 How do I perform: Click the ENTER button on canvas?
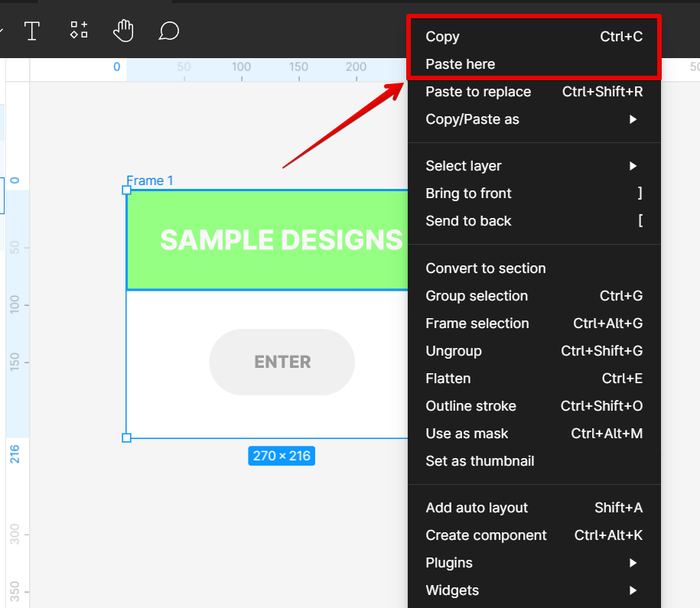coord(282,362)
